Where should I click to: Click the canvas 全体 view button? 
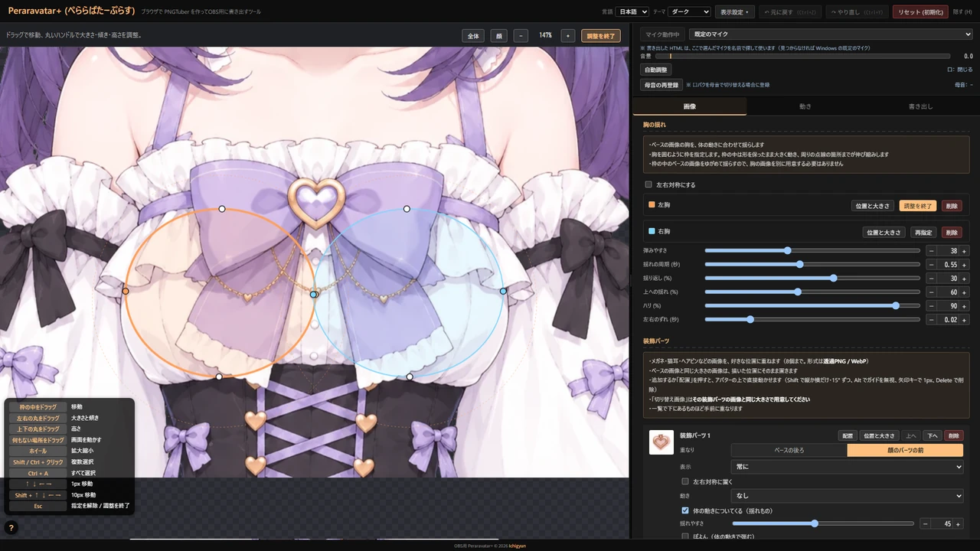coord(473,35)
